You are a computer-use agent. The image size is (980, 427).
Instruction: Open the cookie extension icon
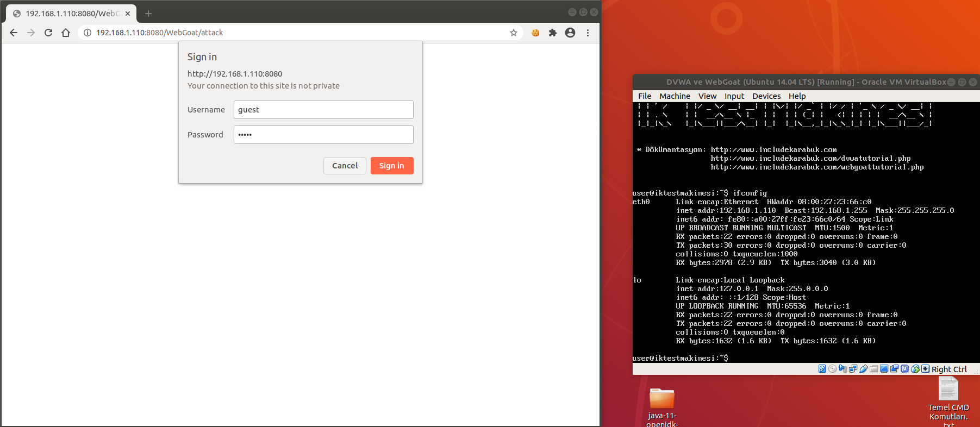coord(535,33)
